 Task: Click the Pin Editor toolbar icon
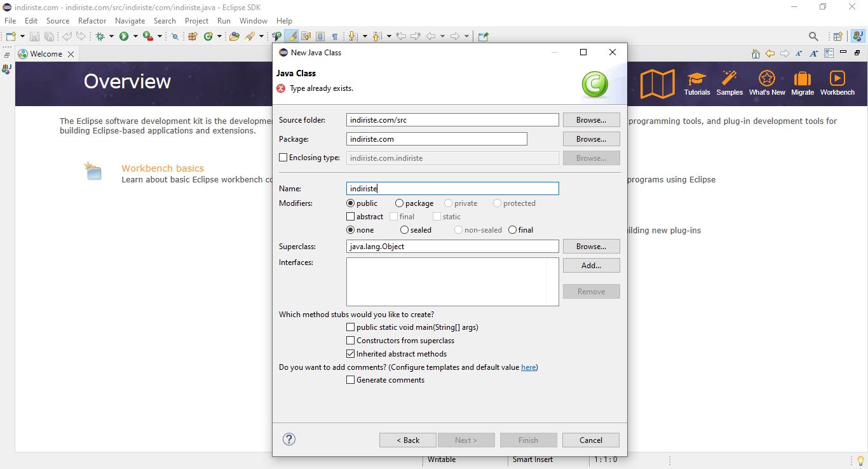click(x=483, y=36)
